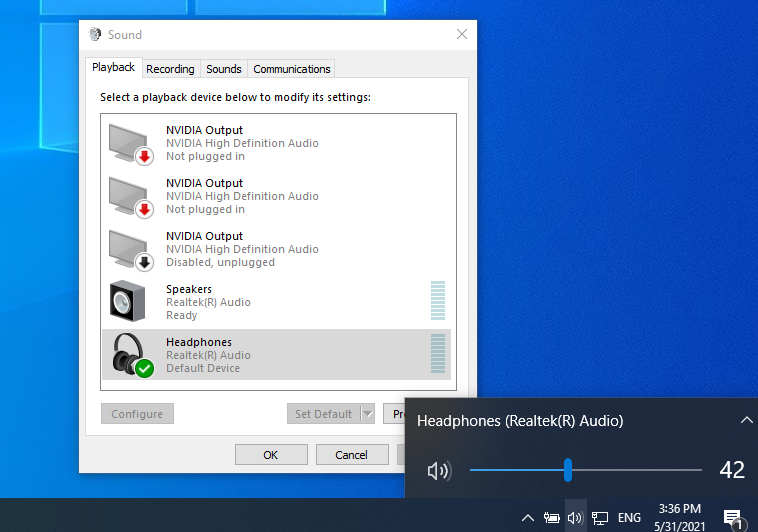758x532 pixels.
Task: Switch to the Playback tab
Action: point(114,67)
